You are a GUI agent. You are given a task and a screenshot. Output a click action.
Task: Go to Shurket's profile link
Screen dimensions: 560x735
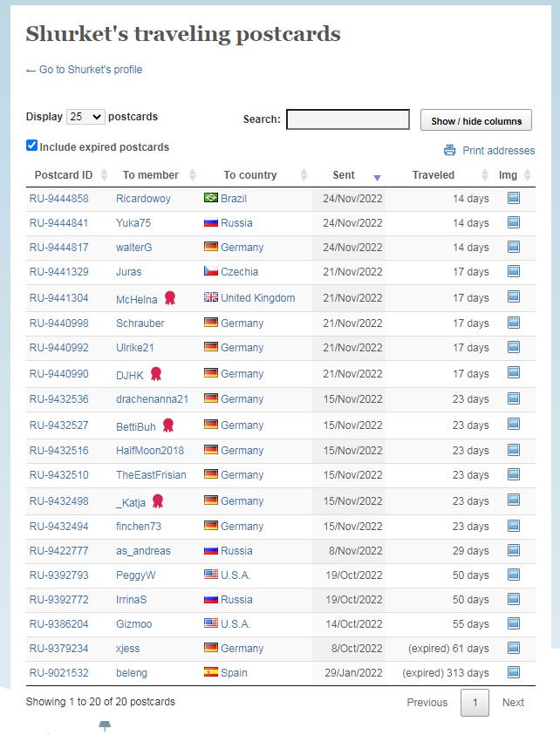coord(84,70)
